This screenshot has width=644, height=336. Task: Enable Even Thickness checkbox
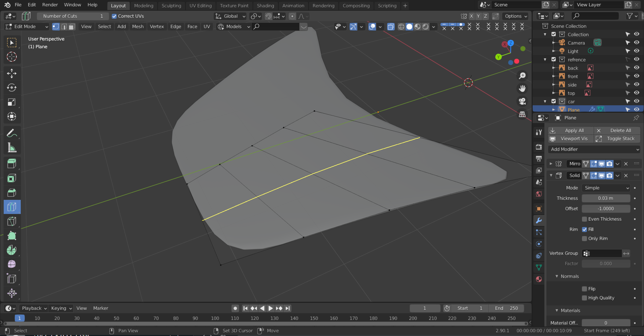pyautogui.click(x=584, y=219)
